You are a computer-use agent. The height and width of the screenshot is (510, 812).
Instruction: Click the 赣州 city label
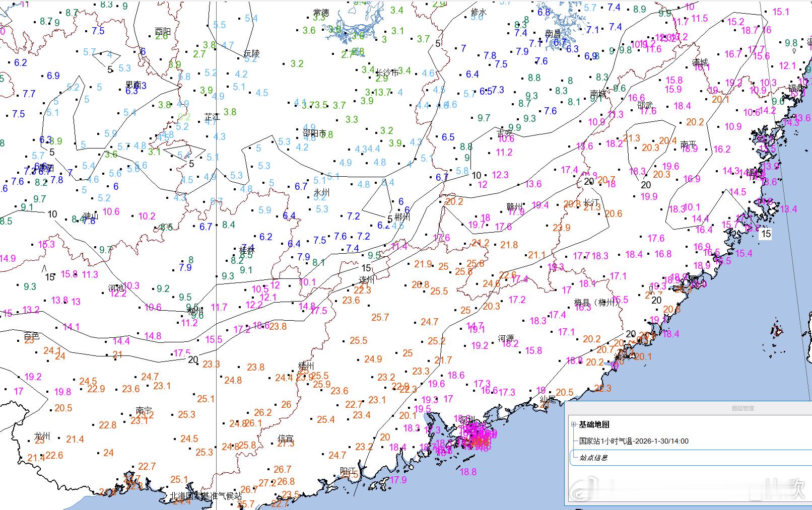tap(514, 206)
